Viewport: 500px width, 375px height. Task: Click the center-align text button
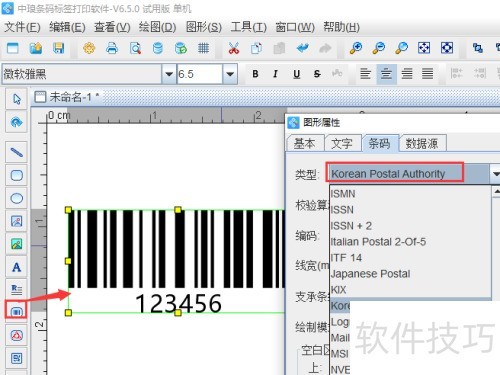386,74
